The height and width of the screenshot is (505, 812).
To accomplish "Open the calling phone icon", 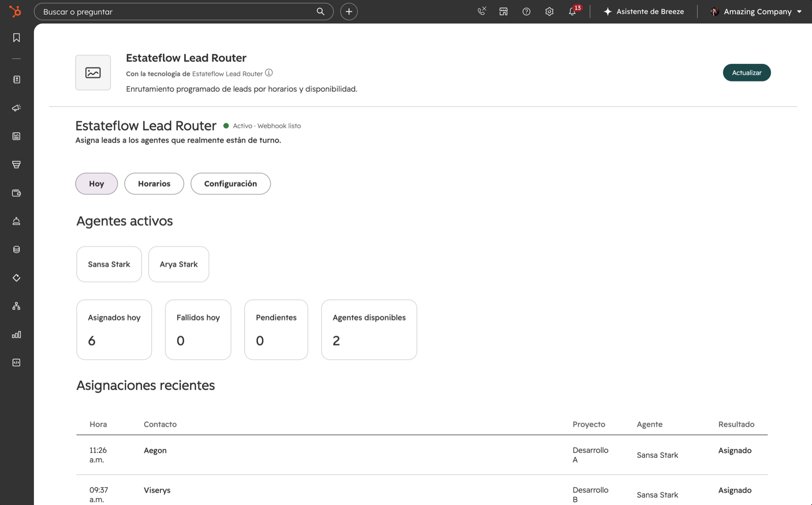I will (x=482, y=11).
